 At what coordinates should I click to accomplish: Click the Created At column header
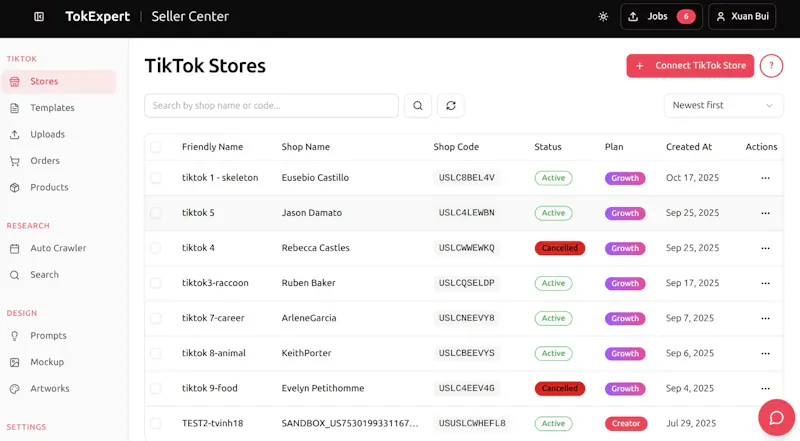(x=689, y=147)
